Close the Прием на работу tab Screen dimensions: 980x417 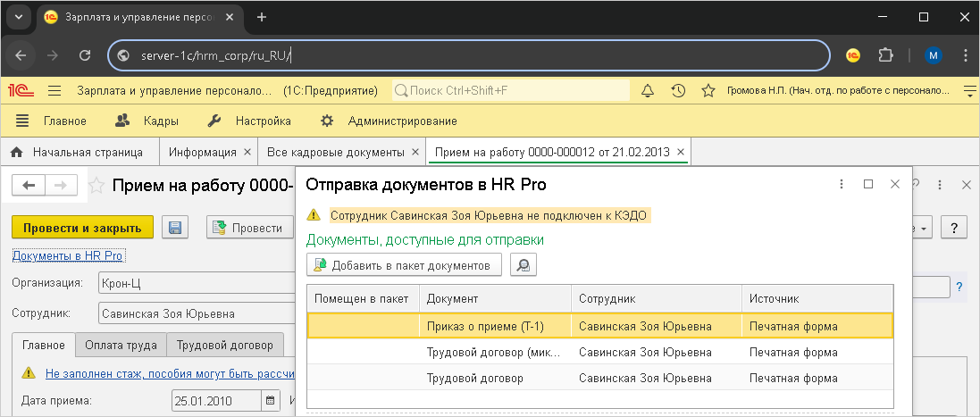tap(681, 153)
